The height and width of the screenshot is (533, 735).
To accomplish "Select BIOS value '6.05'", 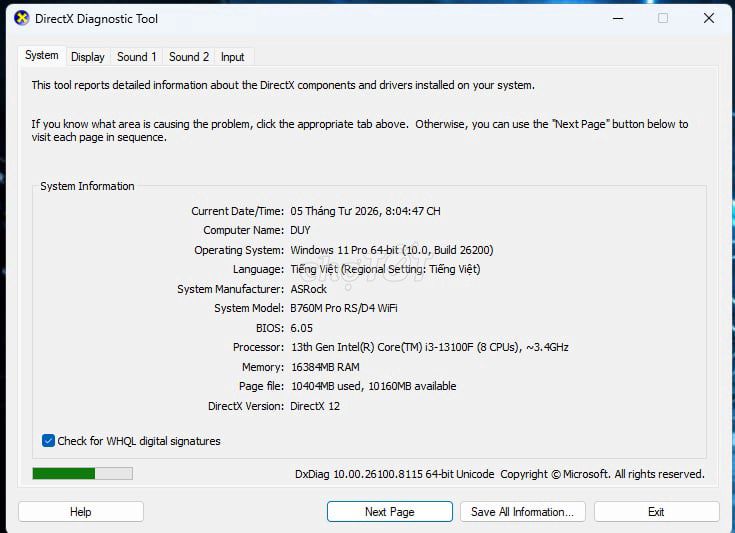I will click(301, 328).
